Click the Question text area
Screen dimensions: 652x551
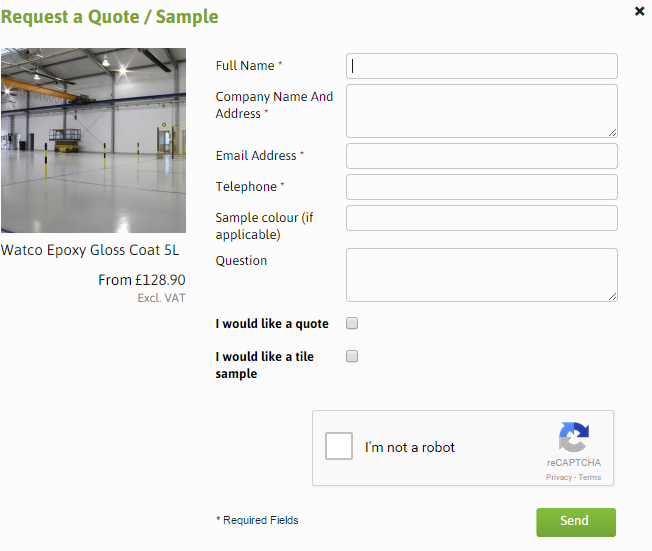(482, 275)
